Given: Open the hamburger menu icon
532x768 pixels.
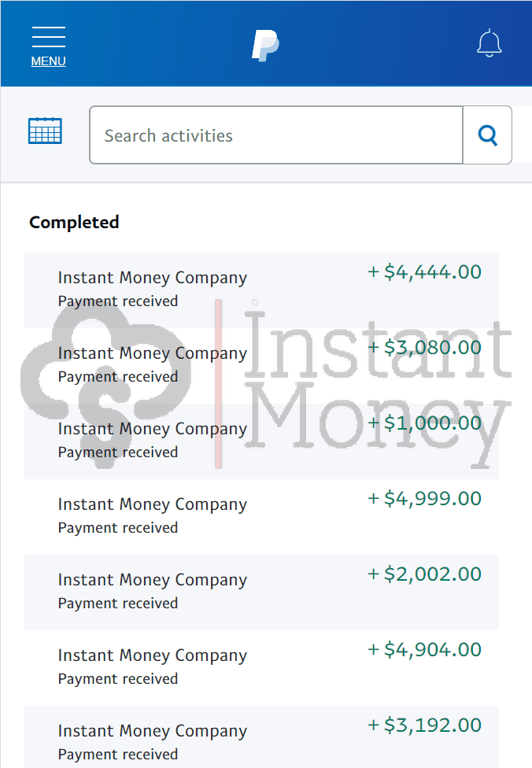Looking at the screenshot, I should 49,37.
